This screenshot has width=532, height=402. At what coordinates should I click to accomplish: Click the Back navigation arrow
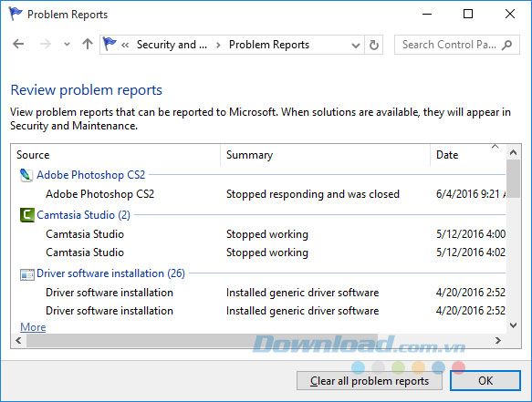click(18, 44)
